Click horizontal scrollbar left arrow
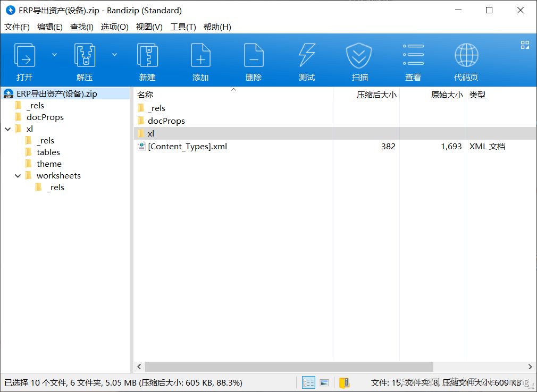The width and height of the screenshot is (537, 392). click(x=139, y=367)
